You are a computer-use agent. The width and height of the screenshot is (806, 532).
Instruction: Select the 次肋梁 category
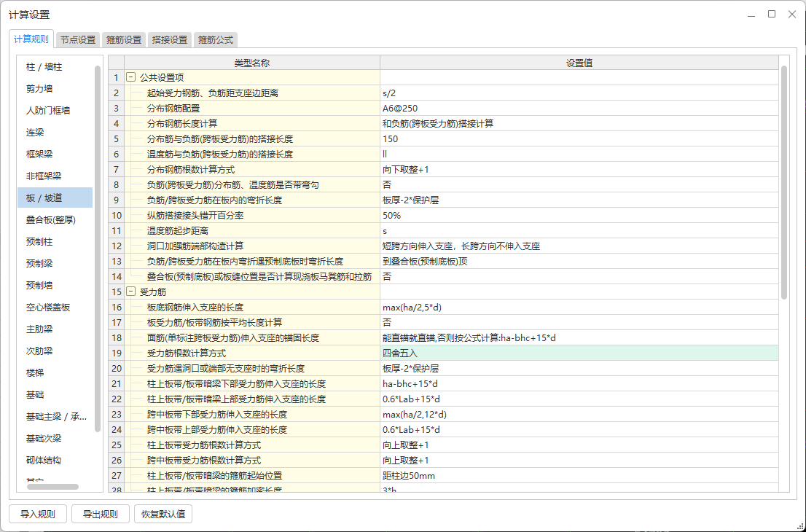click(55, 351)
